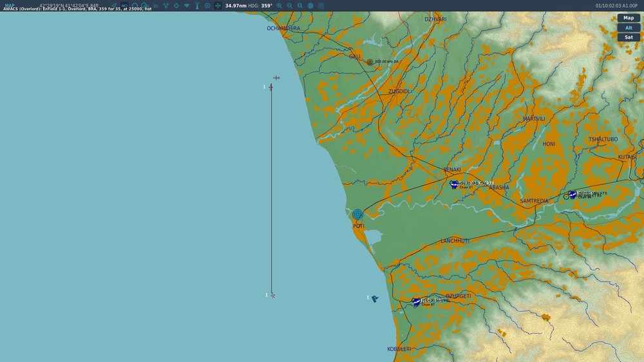Click the HONI town label
The height and width of the screenshot is (362, 644).
pyautogui.click(x=549, y=144)
